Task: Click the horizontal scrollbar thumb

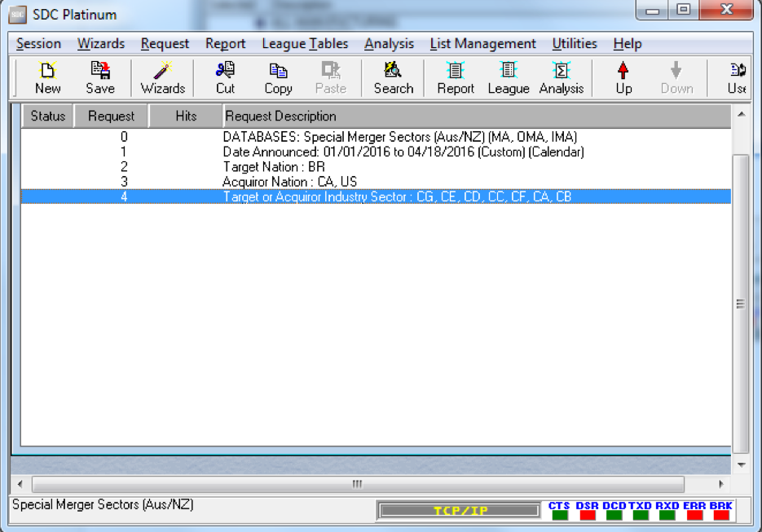Action: (x=358, y=484)
